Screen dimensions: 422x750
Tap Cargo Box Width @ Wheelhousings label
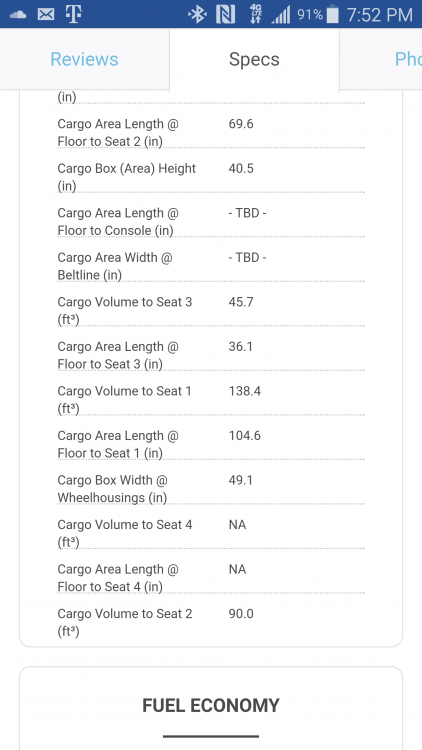[113, 489]
